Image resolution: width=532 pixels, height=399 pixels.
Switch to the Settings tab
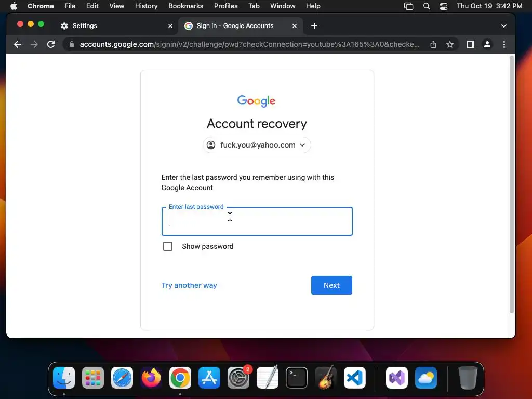pos(116,26)
